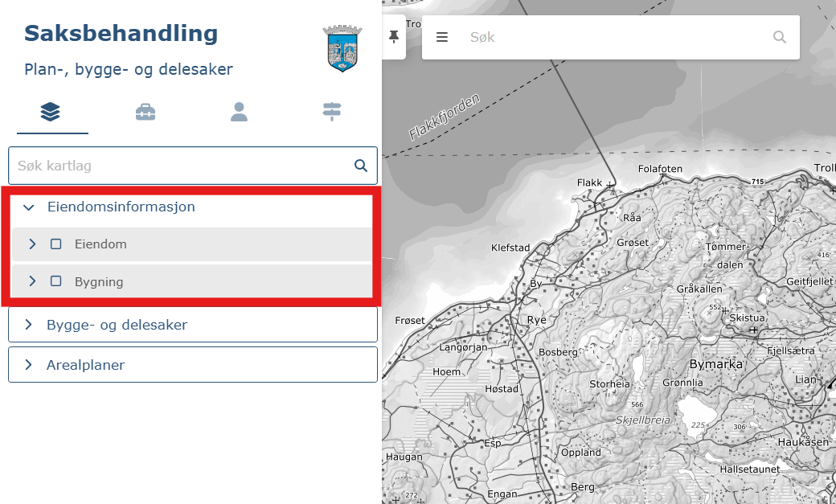
Task: Open the layers tab icon
Action: 51,112
